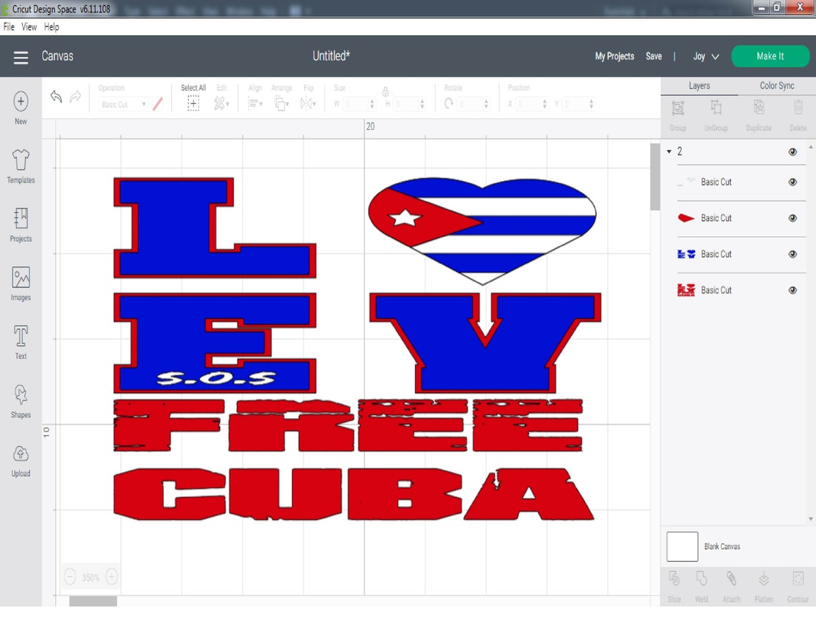Open the Operation dropdown
This screenshot has width=816, height=644.
tap(122, 104)
